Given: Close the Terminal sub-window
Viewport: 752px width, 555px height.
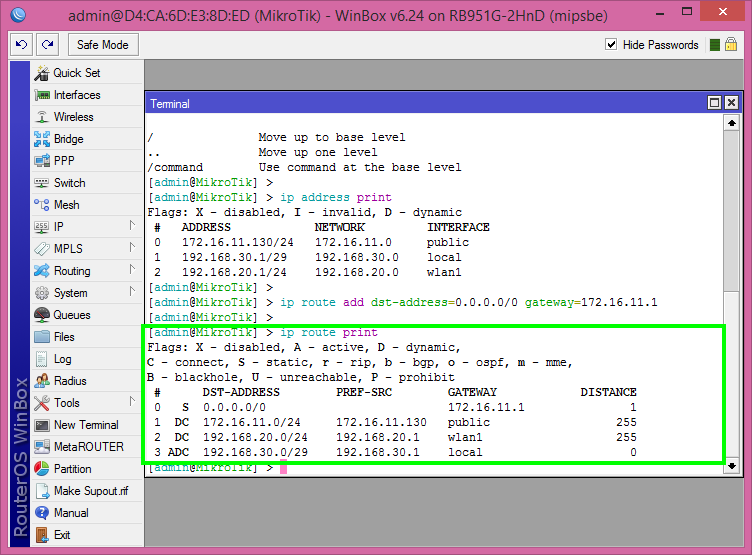Looking at the screenshot, I should (731, 103).
